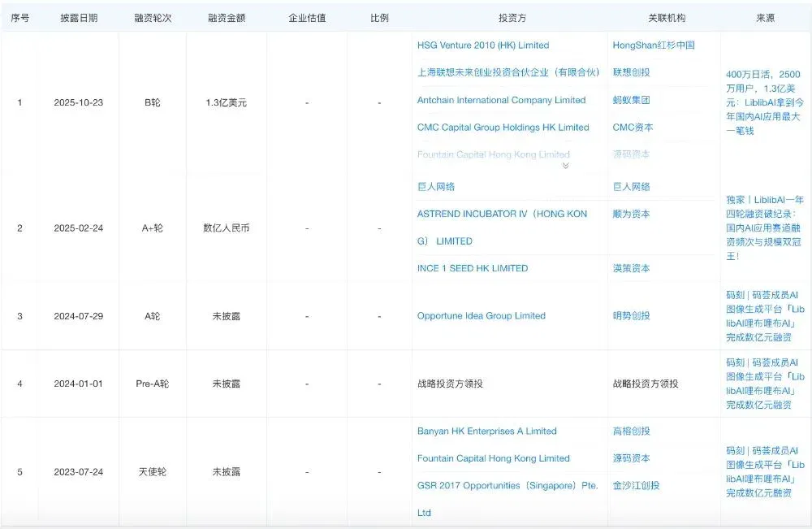
Task: Open 联想创投 affiliated institution link
Action: (x=631, y=72)
